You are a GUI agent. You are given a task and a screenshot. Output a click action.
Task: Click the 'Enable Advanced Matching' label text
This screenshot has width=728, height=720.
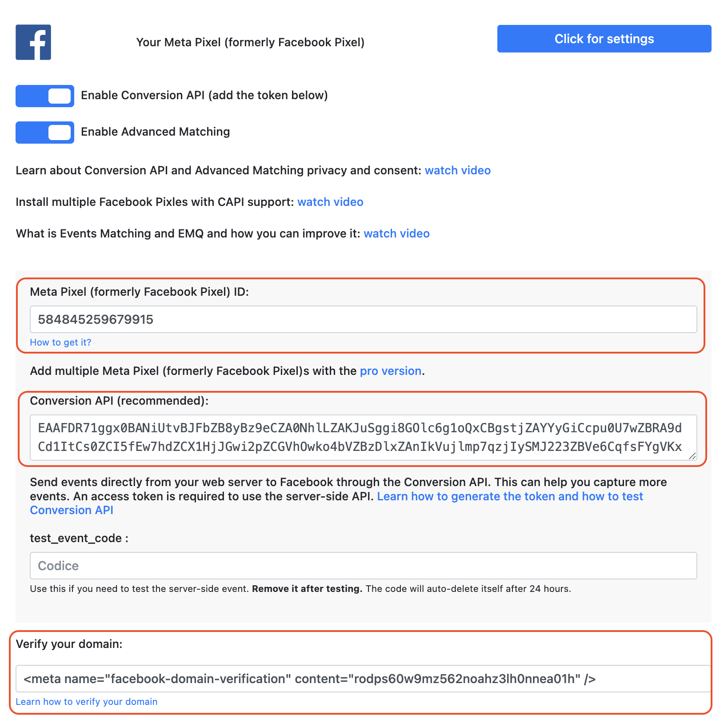pos(155,132)
